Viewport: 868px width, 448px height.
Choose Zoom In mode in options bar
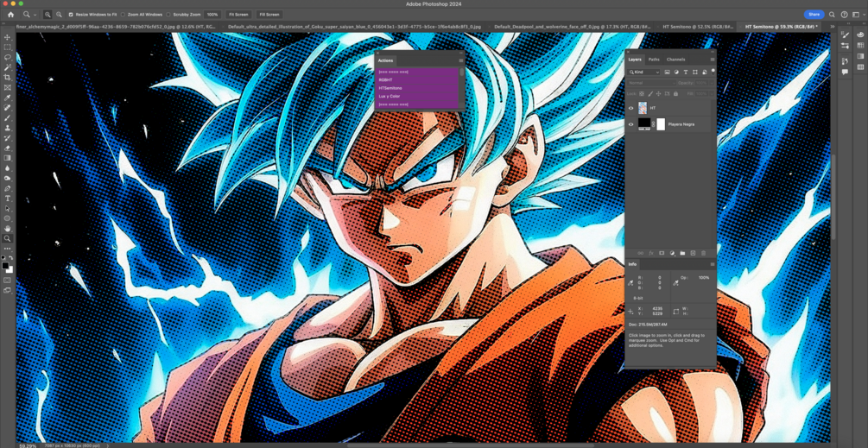point(48,15)
